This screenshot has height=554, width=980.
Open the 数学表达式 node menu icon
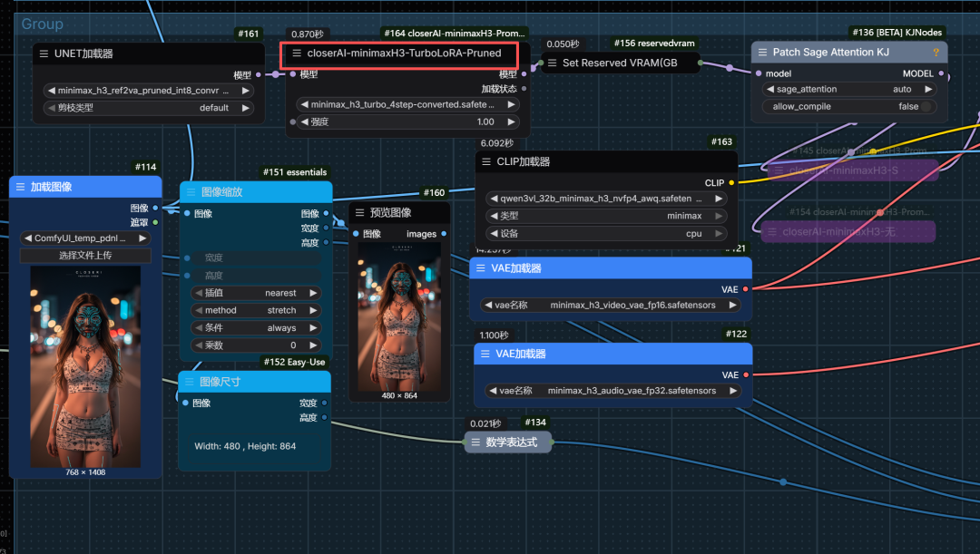[x=475, y=442]
